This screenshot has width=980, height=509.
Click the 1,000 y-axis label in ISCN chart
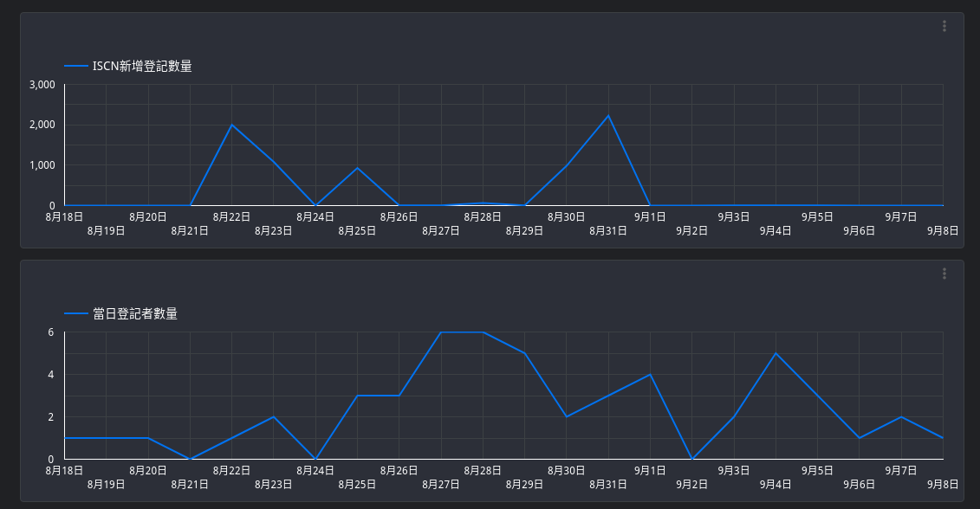pyautogui.click(x=42, y=165)
